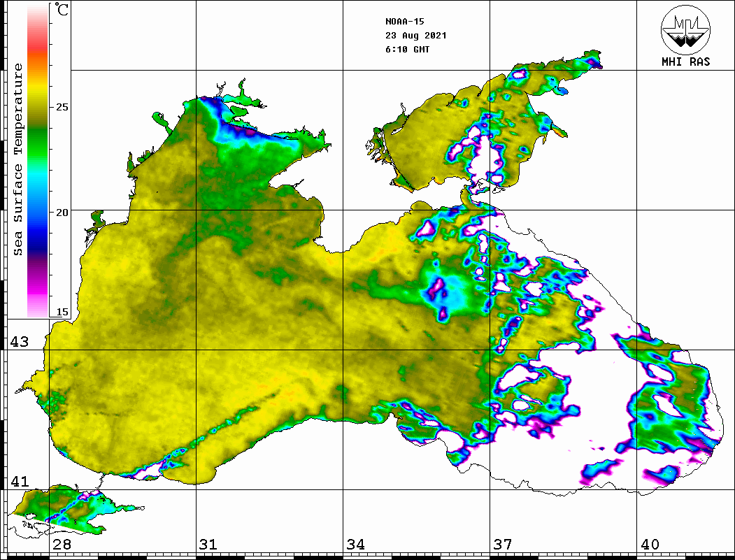Click the temperature color scale bar
The width and height of the screenshot is (735, 560).
point(38,161)
